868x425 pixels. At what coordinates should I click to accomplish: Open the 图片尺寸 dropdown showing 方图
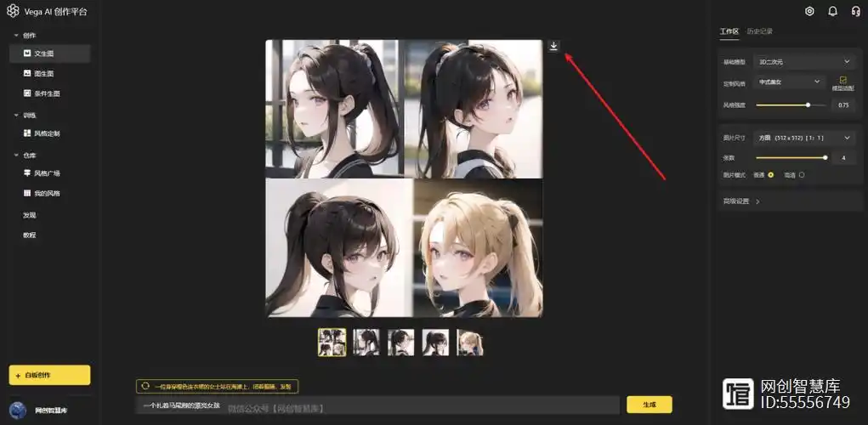click(x=804, y=138)
